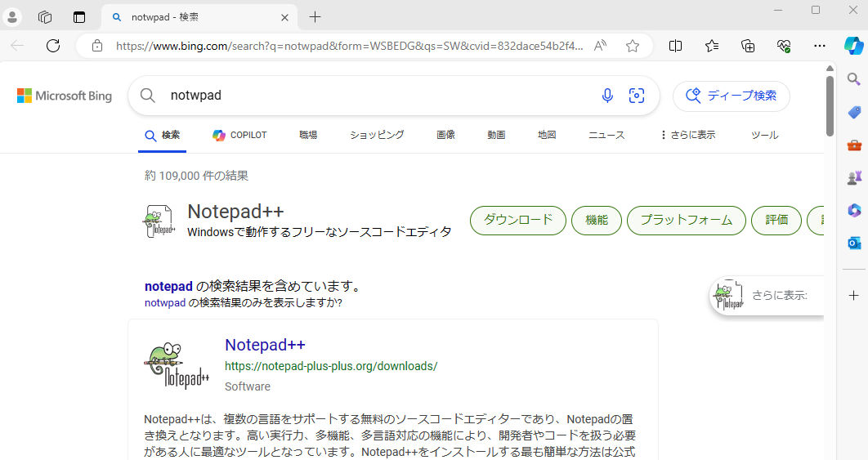Click the scrollbar up arrow
868x460 pixels.
pyautogui.click(x=830, y=68)
